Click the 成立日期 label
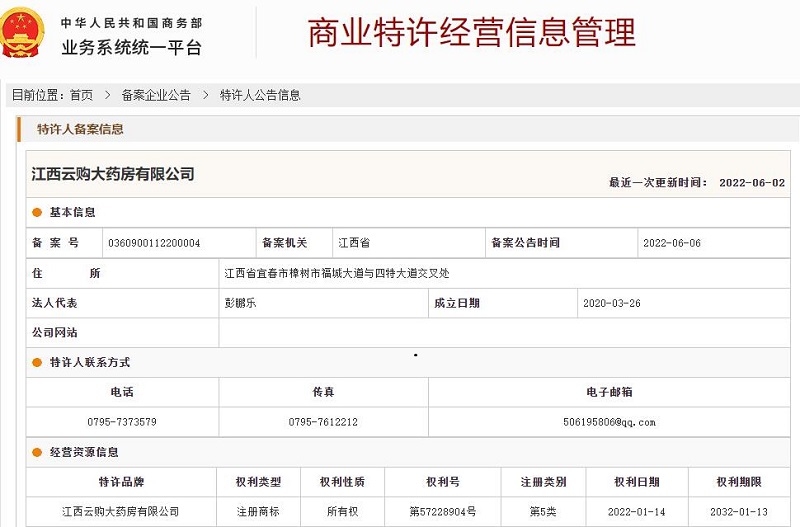This screenshot has width=800, height=527. click(x=457, y=303)
